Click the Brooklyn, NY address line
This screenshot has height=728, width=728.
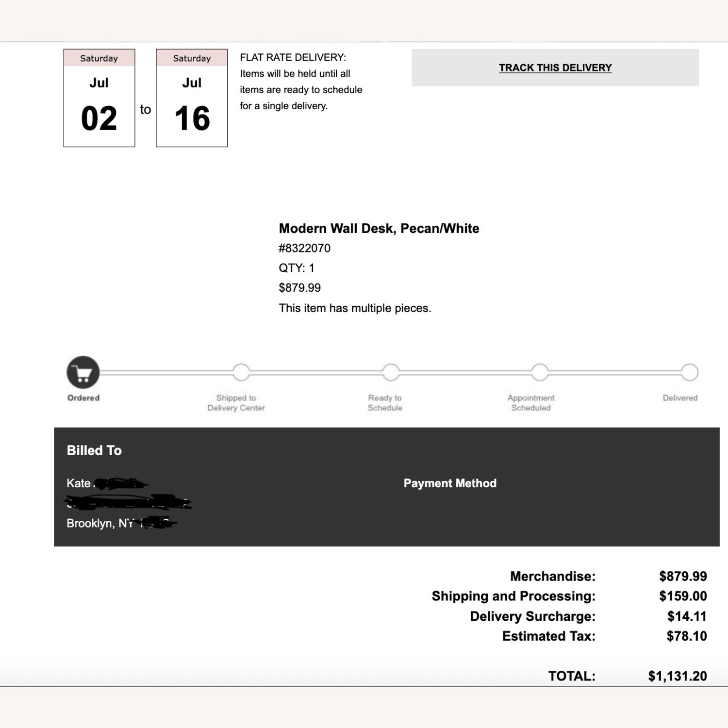(x=99, y=524)
